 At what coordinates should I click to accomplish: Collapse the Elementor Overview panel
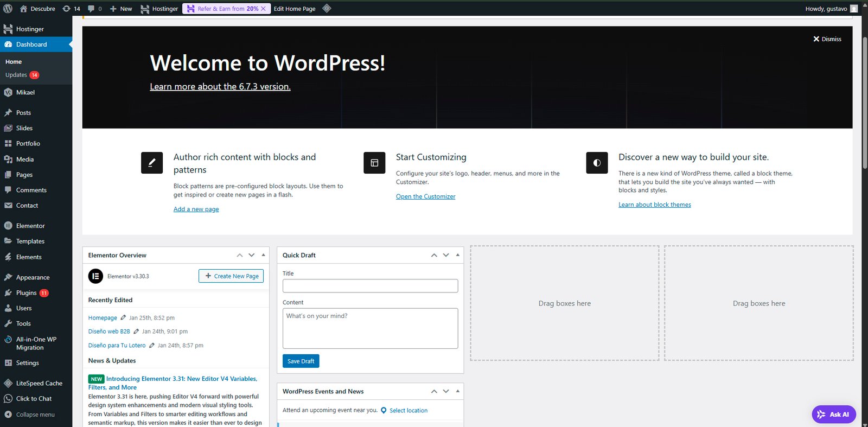(x=263, y=255)
